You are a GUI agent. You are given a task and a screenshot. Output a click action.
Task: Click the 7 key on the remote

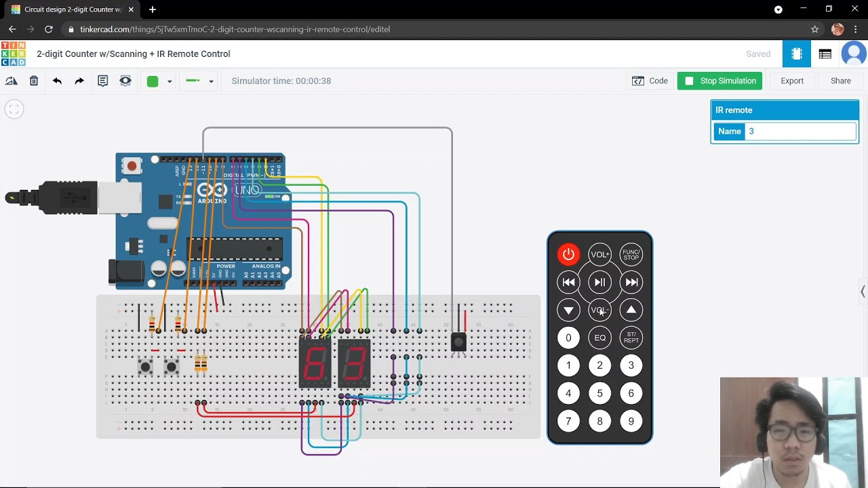[x=568, y=422]
